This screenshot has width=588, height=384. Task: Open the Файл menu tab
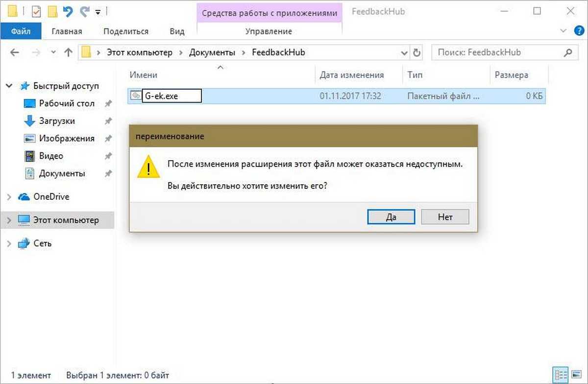point(20,31)
